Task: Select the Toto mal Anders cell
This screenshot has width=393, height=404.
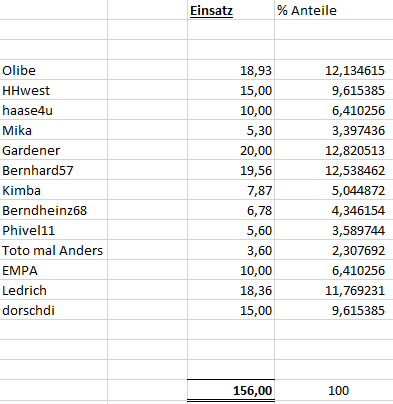Action: pos(54,250)
